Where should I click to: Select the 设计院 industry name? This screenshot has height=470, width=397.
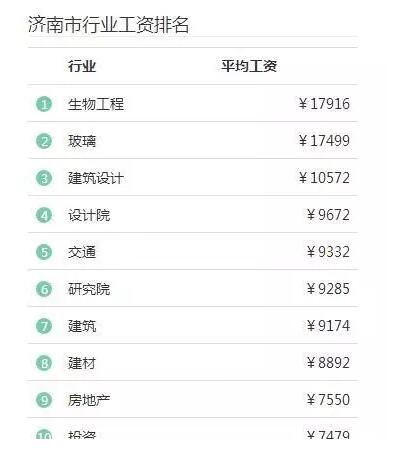coord(89,215)
